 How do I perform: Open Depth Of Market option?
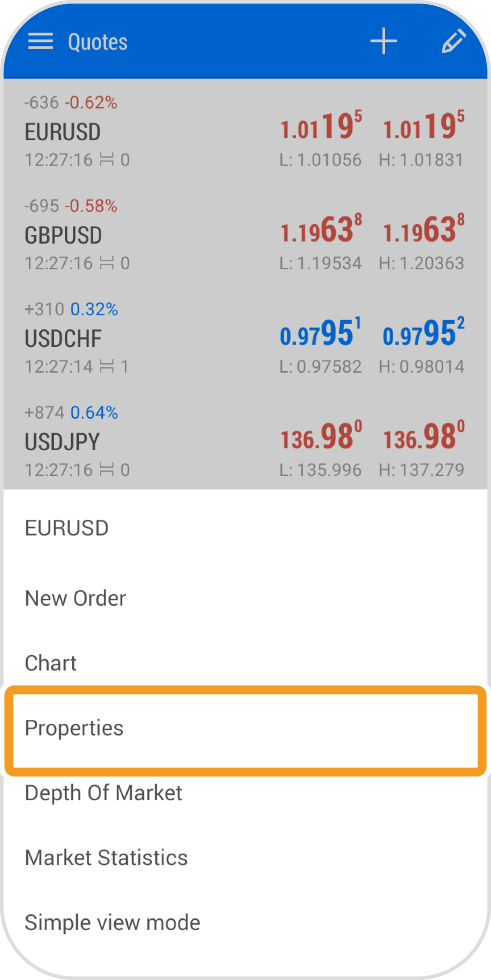[x=104, y=793]
